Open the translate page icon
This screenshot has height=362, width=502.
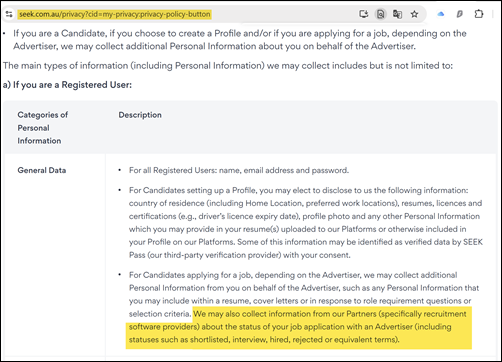pos(397,14)
